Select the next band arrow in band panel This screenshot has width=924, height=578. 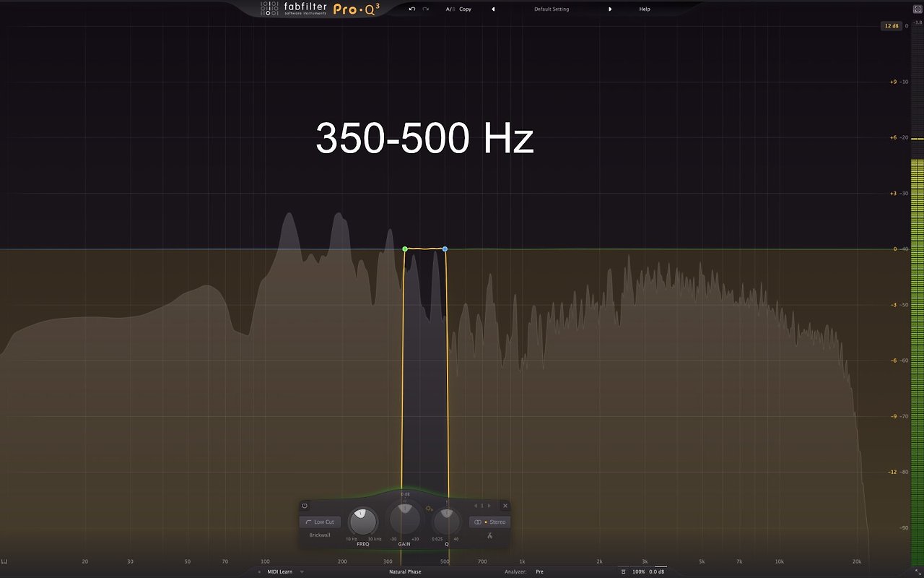coord(489,506)
